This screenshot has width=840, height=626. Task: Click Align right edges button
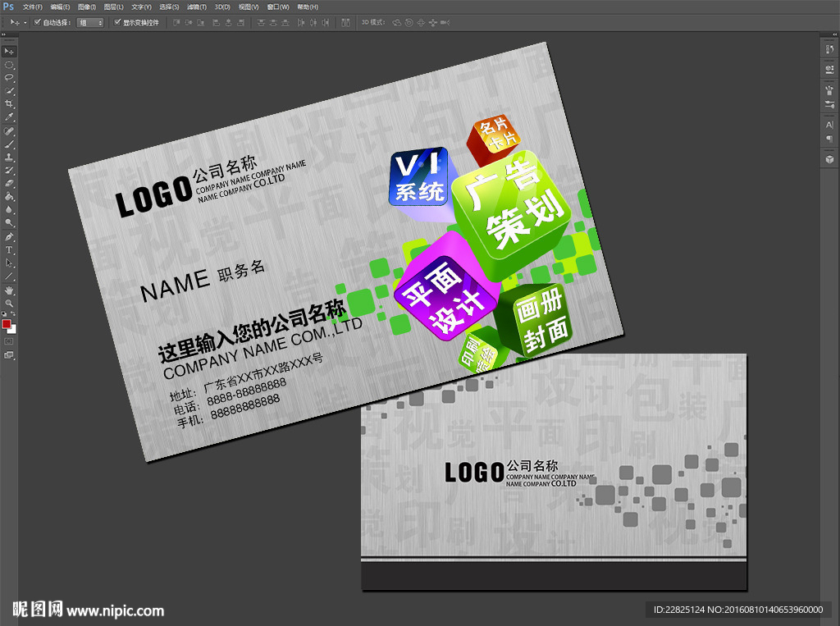pos(241,22)
